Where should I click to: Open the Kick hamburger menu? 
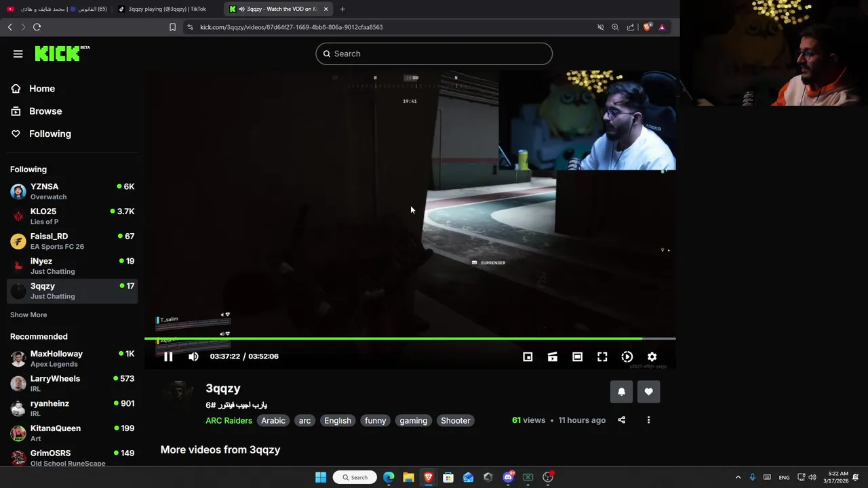click(x=18, y=54)
